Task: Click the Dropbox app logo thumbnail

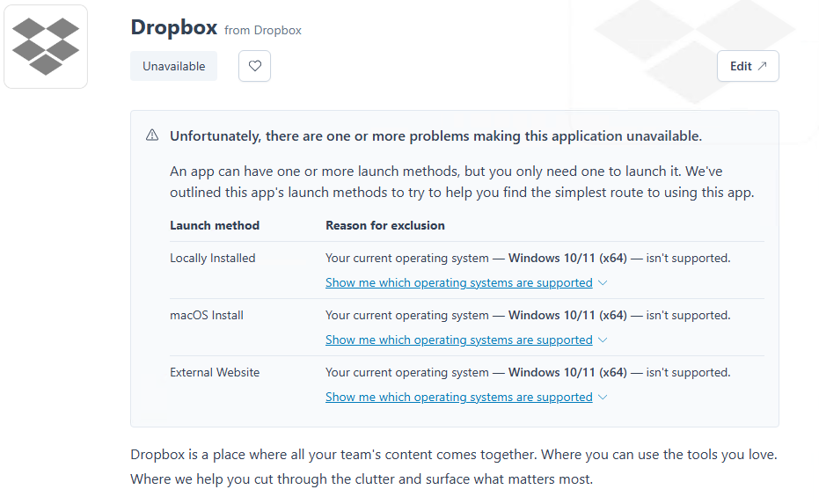Action: point(46,47)
